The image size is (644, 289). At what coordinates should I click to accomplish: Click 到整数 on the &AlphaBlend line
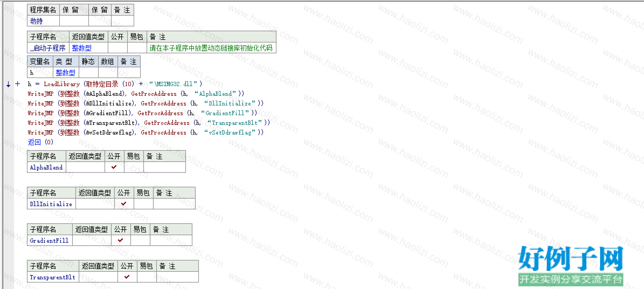coord(70,94)
